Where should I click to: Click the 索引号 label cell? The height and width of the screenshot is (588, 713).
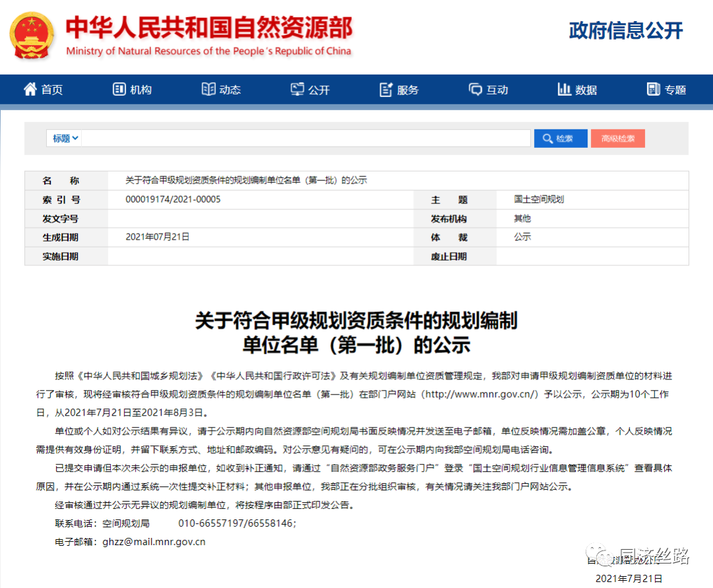click(67, 199)
